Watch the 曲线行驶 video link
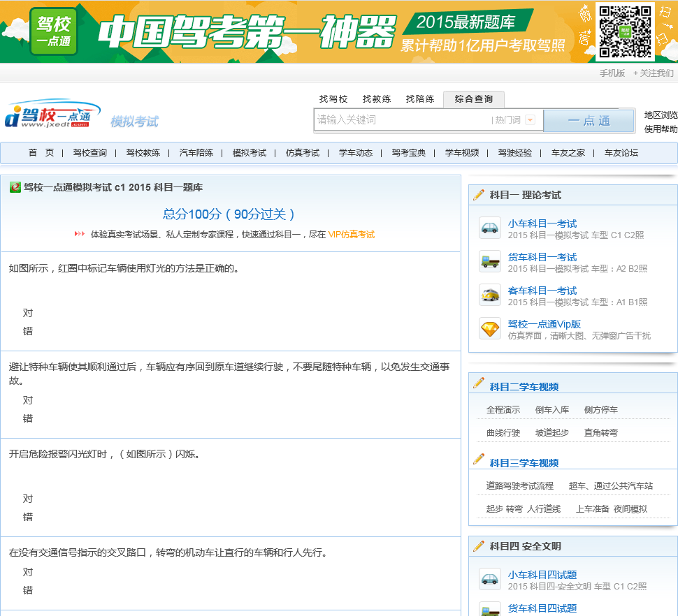The height and width of the screenshot is (616, 678). coord(503,432)
